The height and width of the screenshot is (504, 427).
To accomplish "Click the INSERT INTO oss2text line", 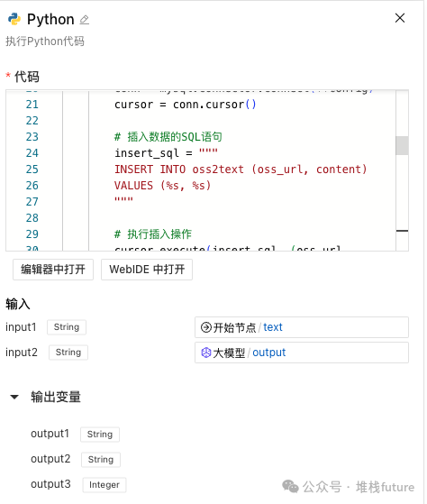I will coord(241,170).
